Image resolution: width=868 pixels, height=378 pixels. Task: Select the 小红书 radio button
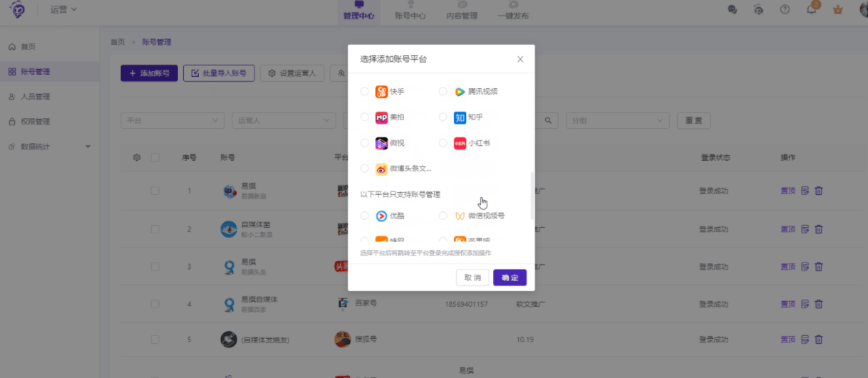[x=443, y=143]
